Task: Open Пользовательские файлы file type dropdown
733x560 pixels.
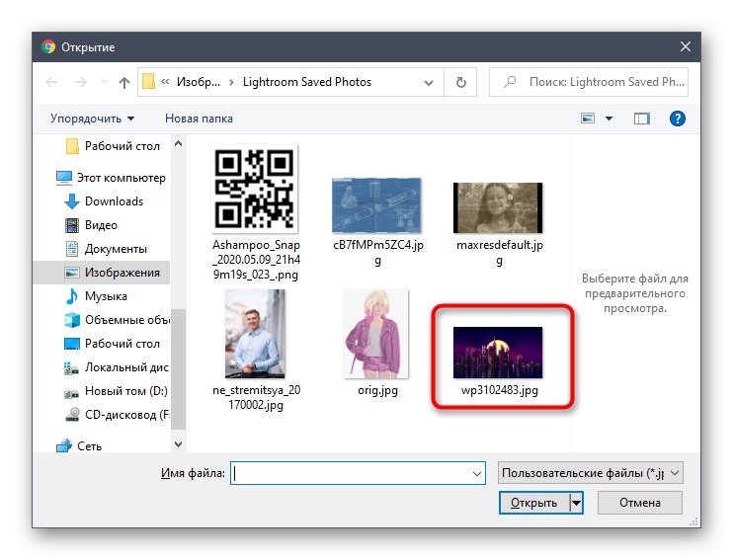Action: [590, 473]
